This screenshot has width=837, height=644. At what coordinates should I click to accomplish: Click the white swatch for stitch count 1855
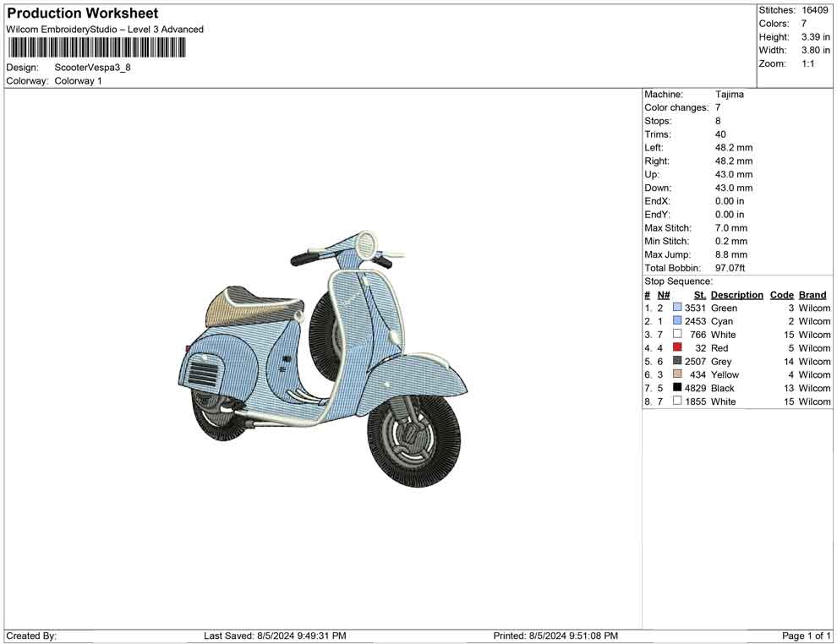[x=677, y=401]
